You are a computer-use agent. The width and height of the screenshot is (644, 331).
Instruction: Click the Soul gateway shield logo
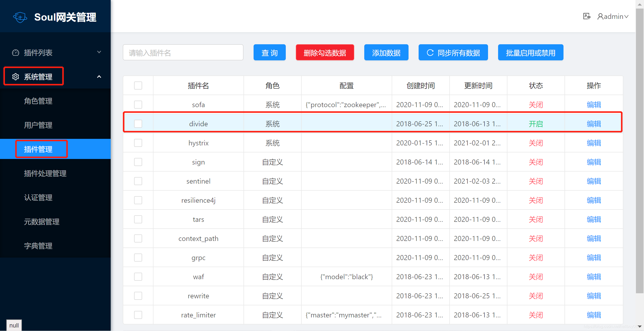(20, 17)
